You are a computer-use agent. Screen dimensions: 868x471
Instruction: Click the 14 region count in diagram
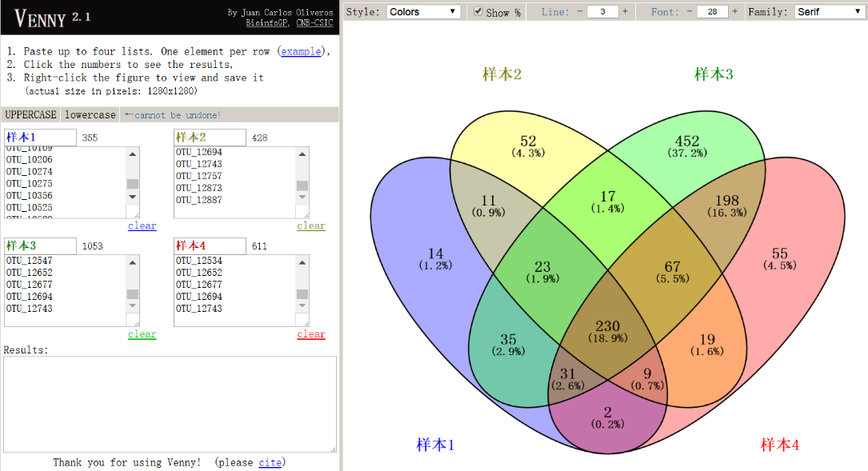click(x=436, y=253)
